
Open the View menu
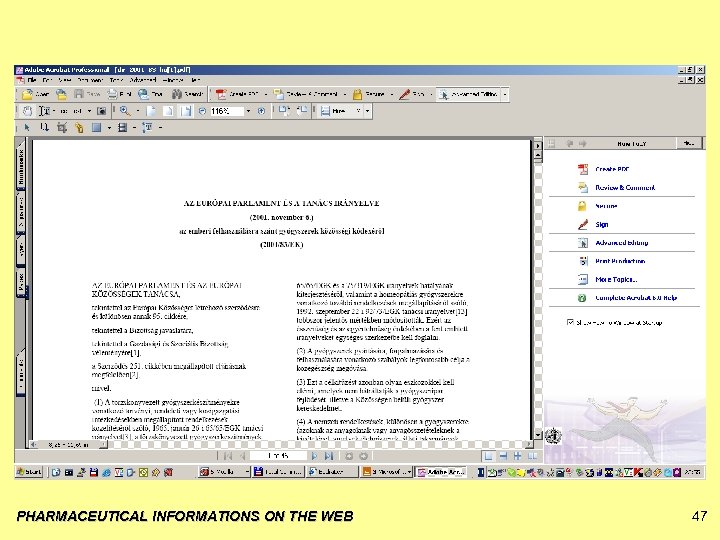(x=65, y=80)
